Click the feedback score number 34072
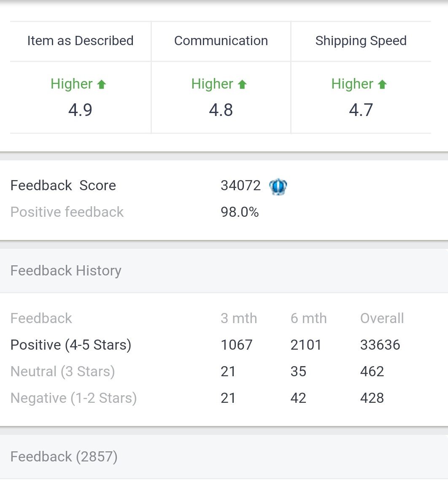 tap(240, 186)
